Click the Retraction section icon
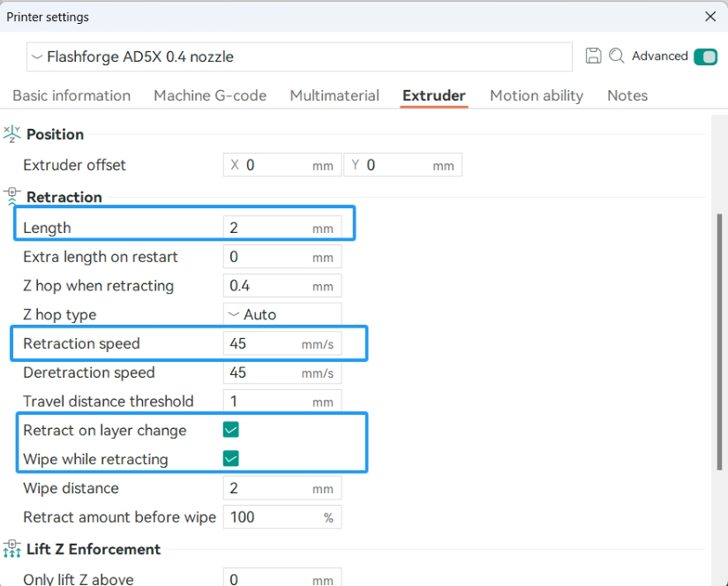728x586 pixels. [x=11, y=197]
